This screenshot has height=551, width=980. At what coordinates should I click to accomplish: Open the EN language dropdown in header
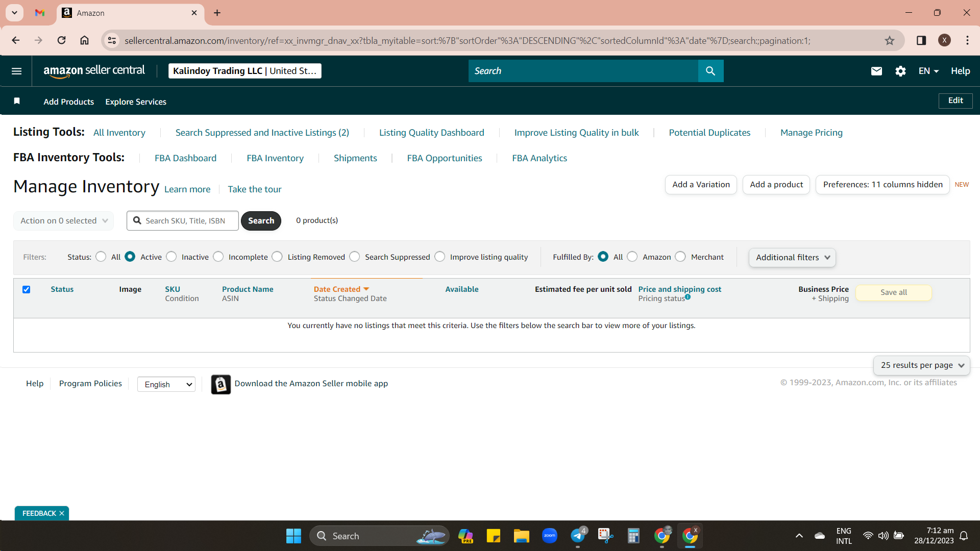928,71
